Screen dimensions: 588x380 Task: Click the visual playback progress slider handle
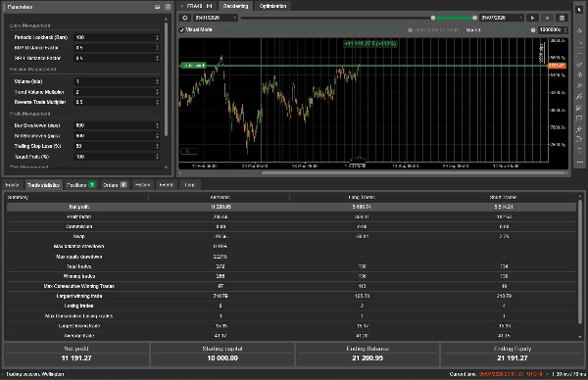(410, 30)
